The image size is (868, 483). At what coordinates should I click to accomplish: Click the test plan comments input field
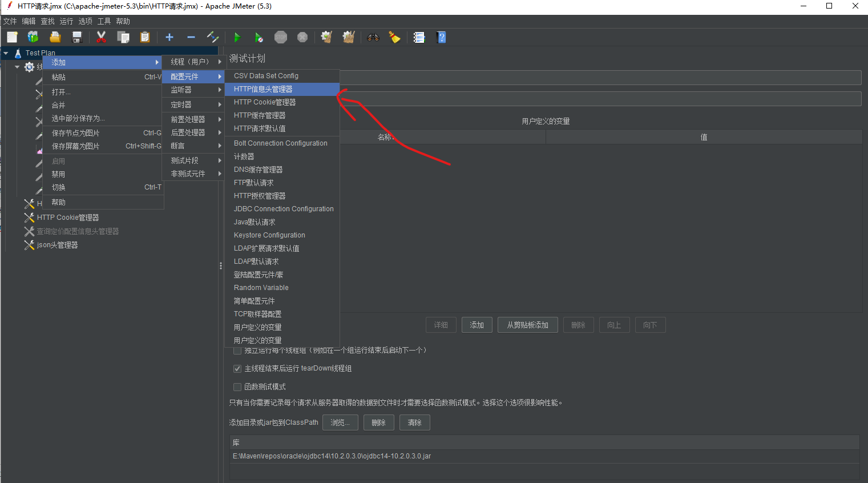(x=600, y=99)
